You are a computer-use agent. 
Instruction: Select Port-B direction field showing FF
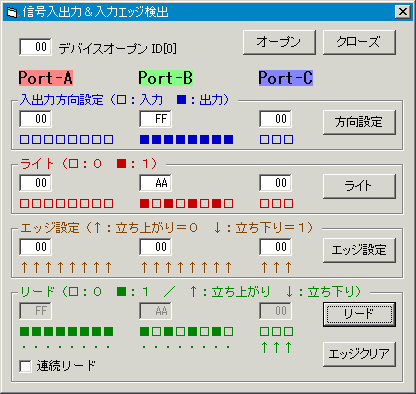[x=155, y=119]
